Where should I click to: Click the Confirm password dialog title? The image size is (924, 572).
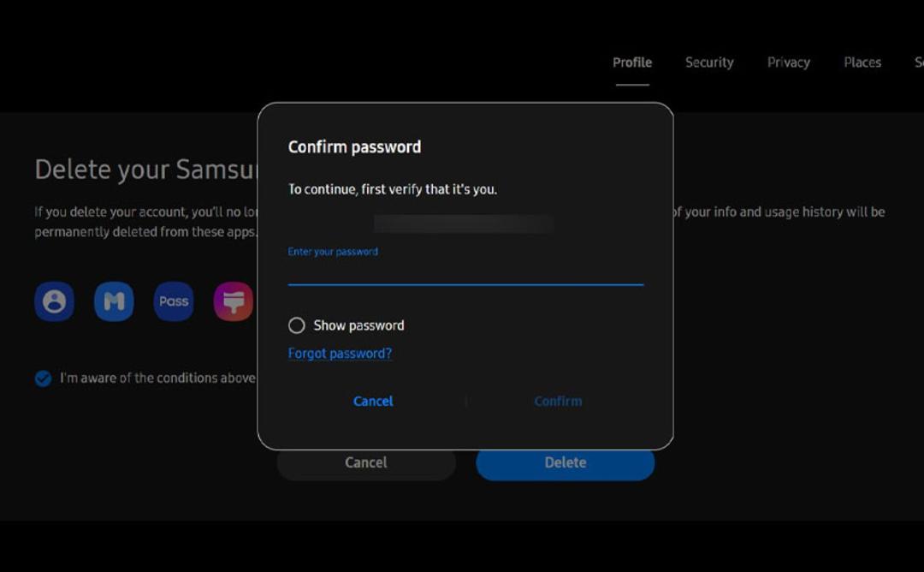pyautogui.click(x=354, y=146)
